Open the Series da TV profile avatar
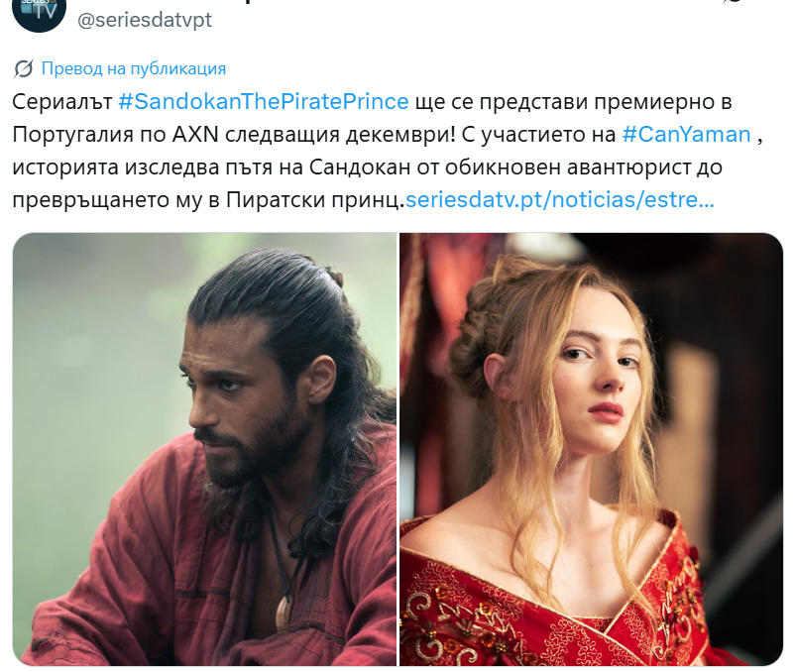The image size is (795, 672). click(39, 11)
